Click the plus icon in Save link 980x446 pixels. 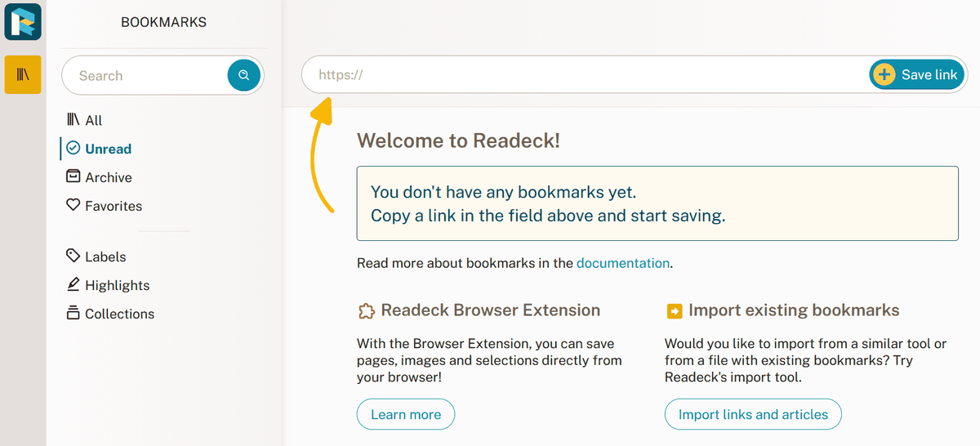click(x=884, y=75)
